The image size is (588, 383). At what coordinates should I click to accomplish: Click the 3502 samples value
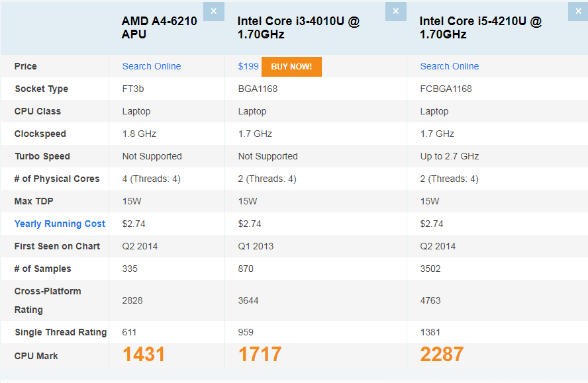click(431, 269)
